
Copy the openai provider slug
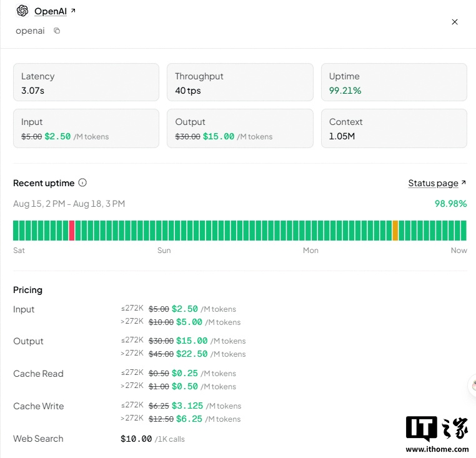pyautogui.click(x=57, y=31)
